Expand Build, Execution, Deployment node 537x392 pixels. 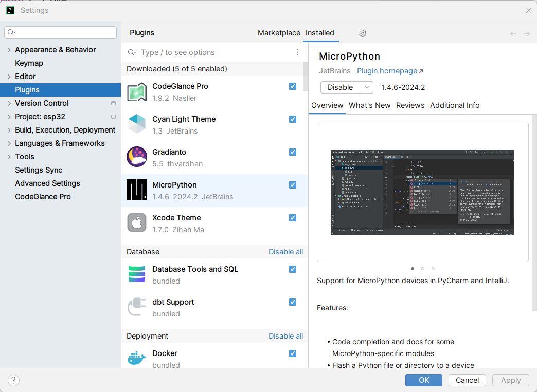coord(9,130)
